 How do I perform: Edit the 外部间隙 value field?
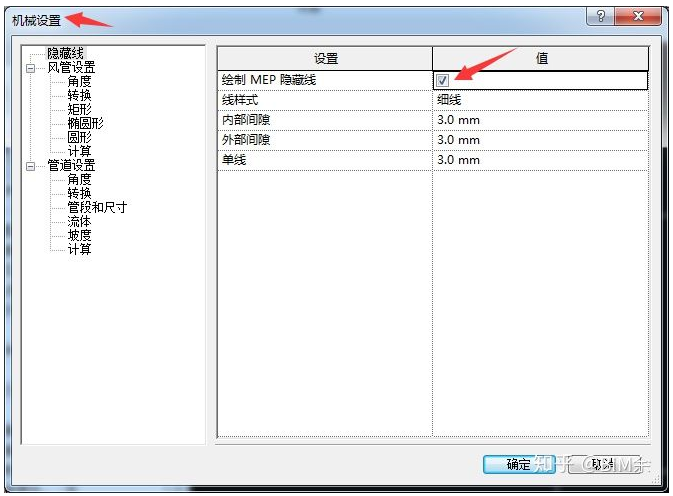click(x=540, y=140)
